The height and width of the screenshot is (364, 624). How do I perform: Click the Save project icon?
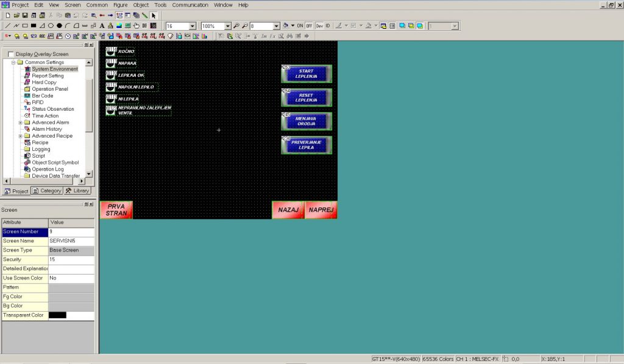pyautogui.click(x=25, y=15)
